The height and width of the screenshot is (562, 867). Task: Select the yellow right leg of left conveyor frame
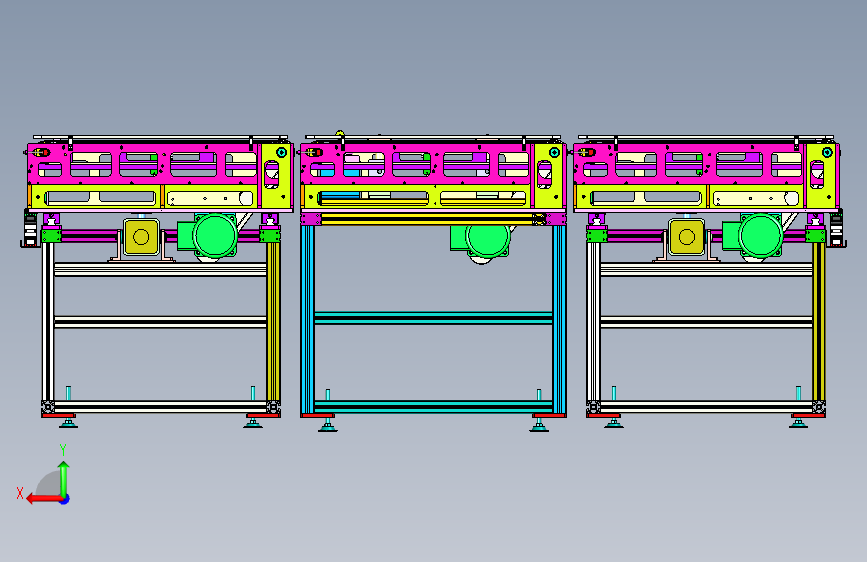click(273, 322)
